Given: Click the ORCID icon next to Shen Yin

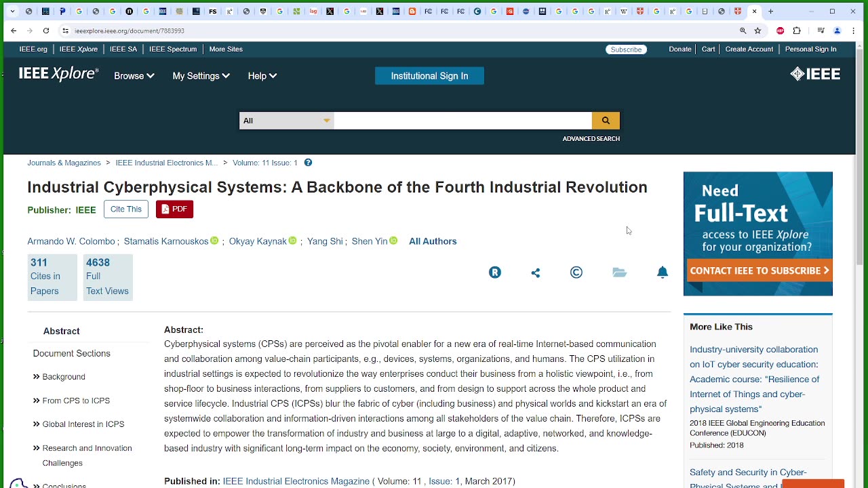Looking at the screenshot, I should 393,241.
